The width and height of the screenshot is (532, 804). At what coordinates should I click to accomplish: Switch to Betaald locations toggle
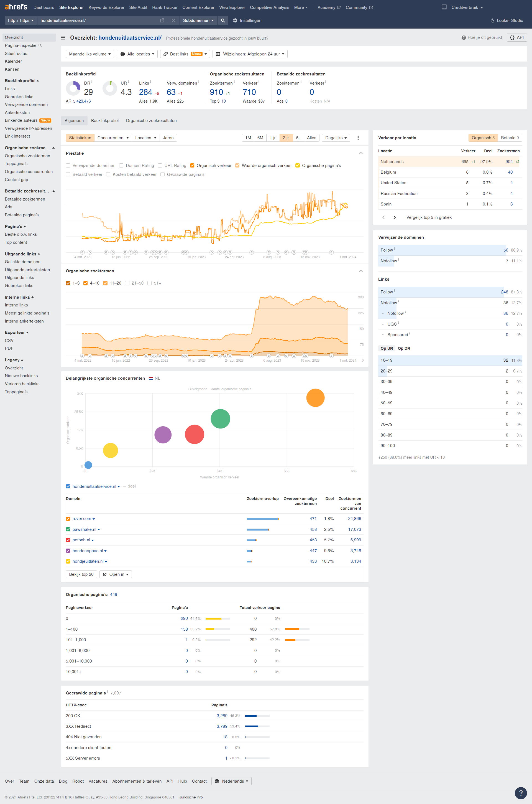pos(510,138)
